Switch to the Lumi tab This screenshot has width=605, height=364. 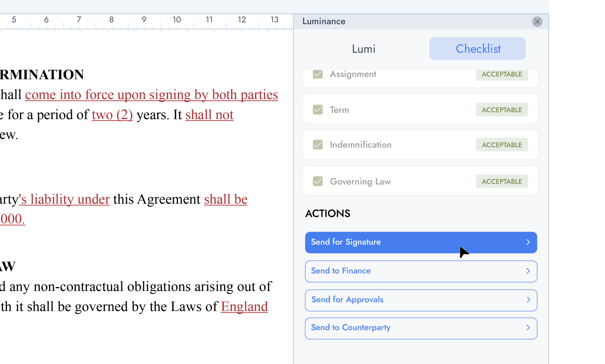point(363,49)
